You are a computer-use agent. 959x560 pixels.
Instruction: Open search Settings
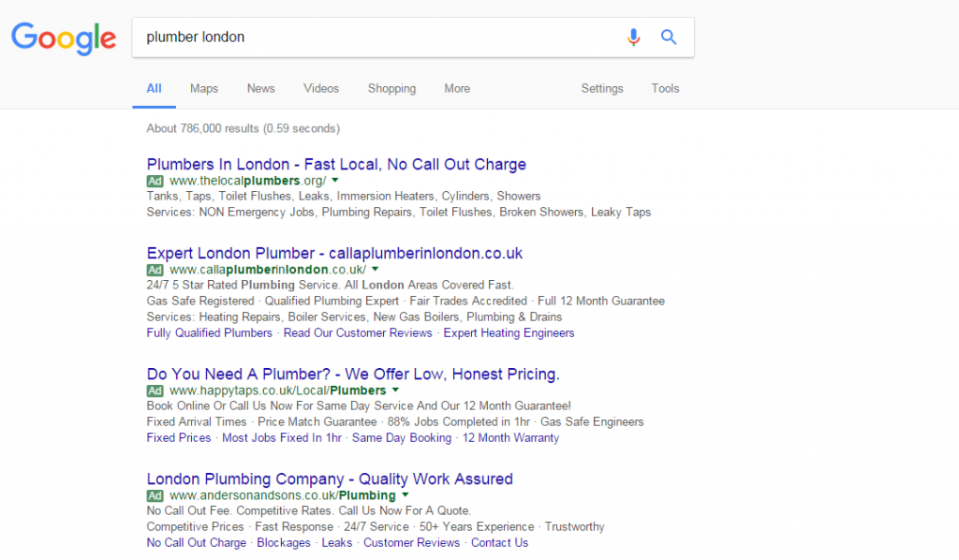point(602,89)
